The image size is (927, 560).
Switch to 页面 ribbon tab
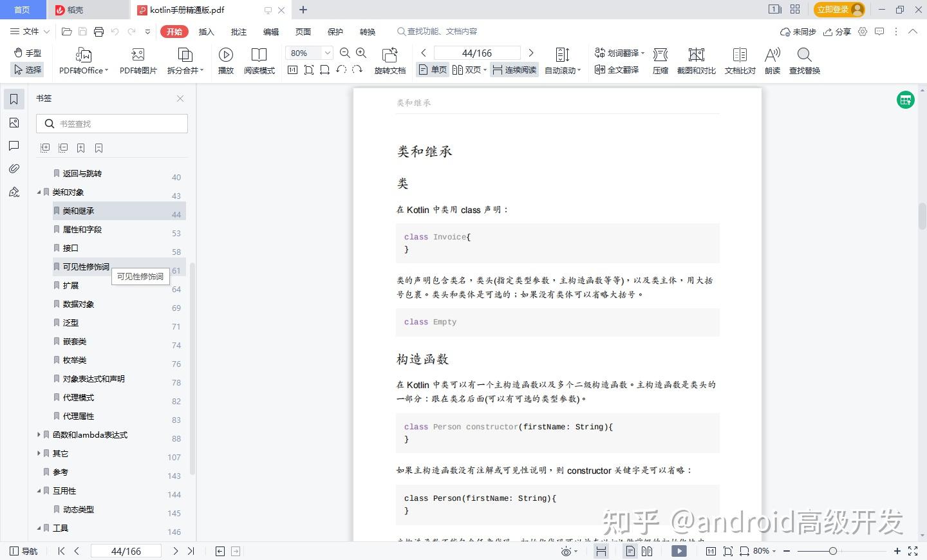[x=303, y=32]
